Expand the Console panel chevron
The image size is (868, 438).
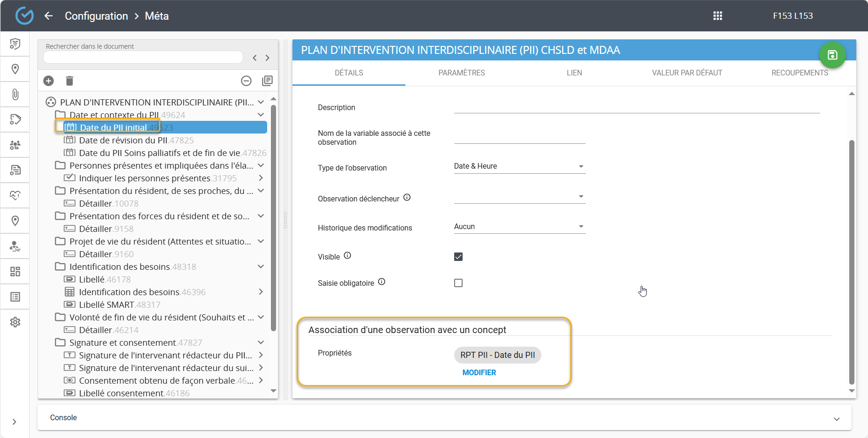point(837,419)
